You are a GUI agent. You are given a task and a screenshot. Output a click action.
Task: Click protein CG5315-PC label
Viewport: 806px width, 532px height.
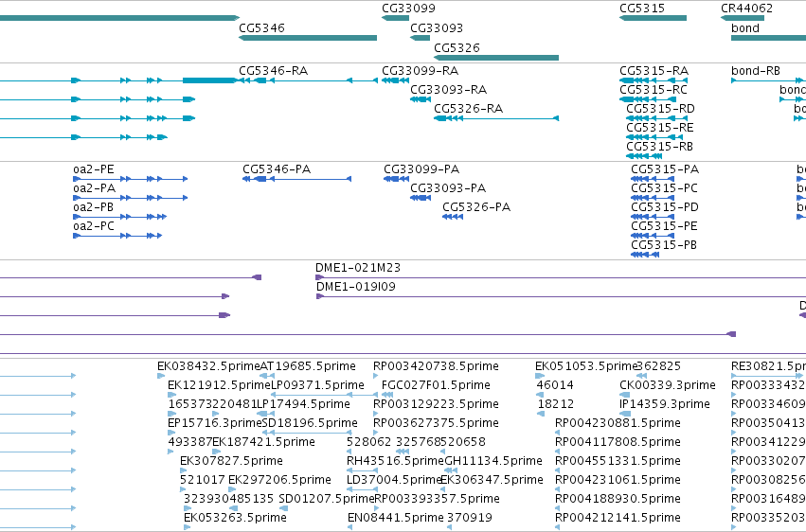click(664, 188)
